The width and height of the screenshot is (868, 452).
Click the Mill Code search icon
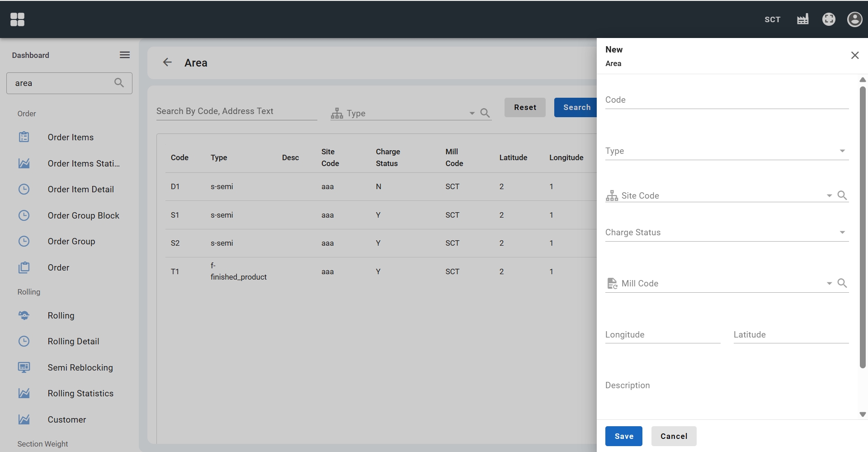[x=842, y=283]
